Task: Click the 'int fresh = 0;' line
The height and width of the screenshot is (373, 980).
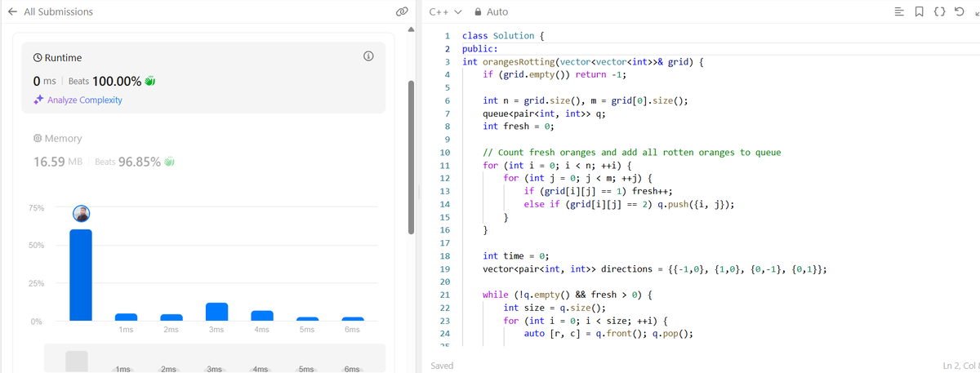Action: click(x=519, y=127)
